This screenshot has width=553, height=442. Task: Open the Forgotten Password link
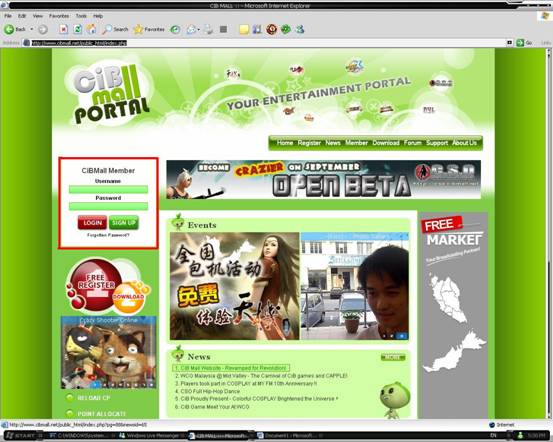(108, 235)
